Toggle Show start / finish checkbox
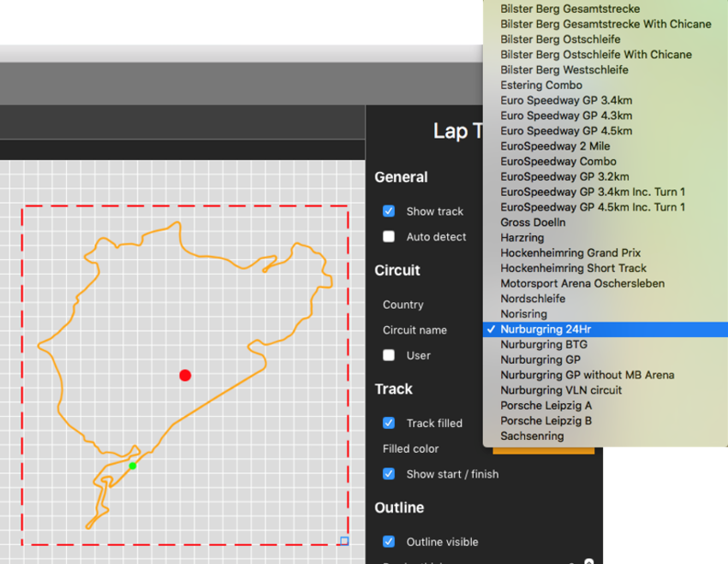 coord(389,474)
